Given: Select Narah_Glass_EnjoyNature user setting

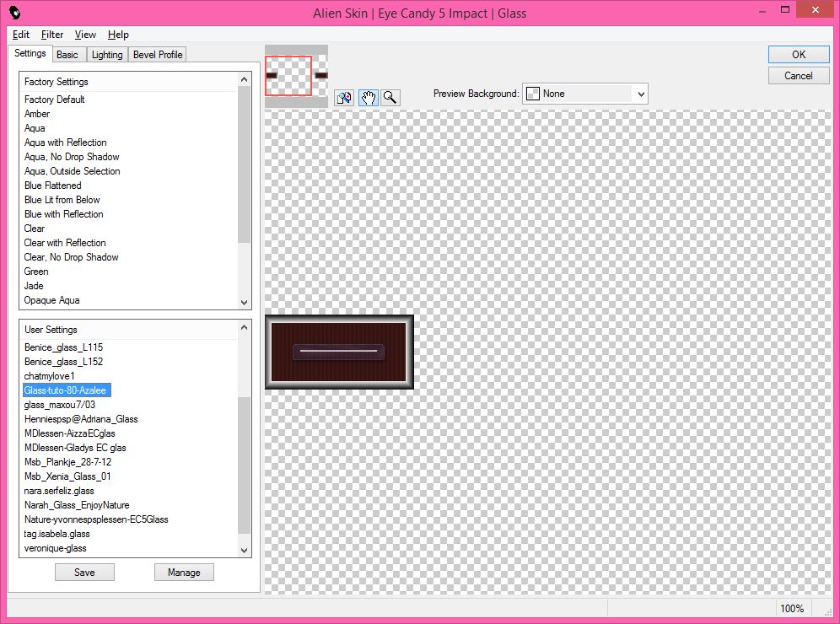Looking at the screenshot, I should 77,505.
